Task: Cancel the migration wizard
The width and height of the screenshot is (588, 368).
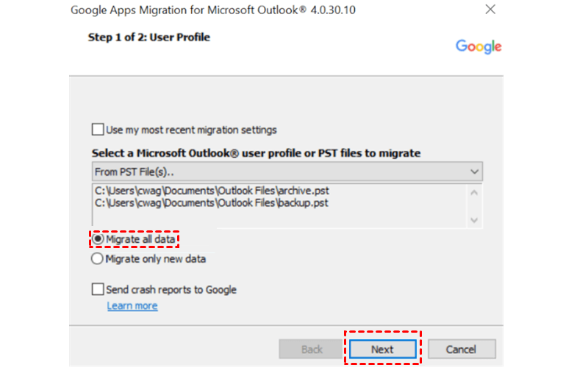Action: (462, 349)
